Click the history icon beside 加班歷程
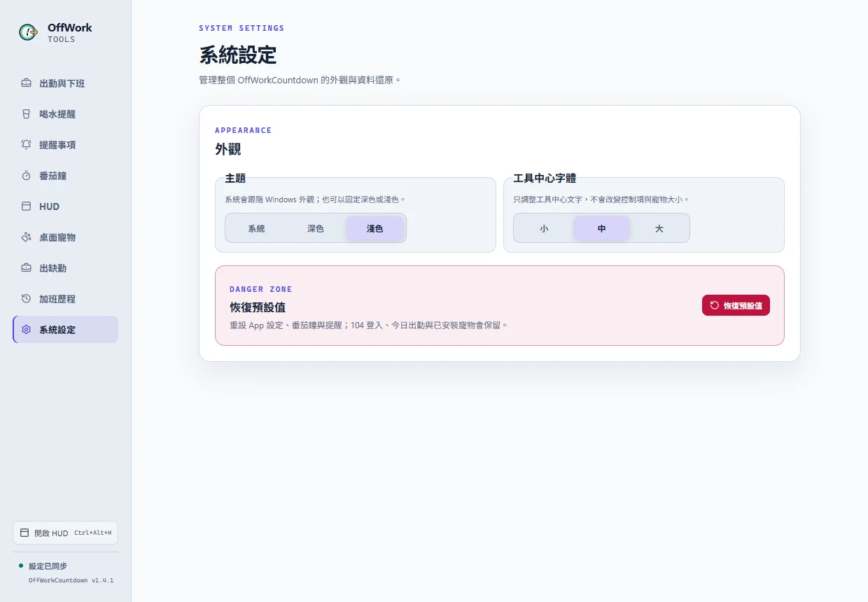This screenshot has width=868, height=602. coord(26,299)
